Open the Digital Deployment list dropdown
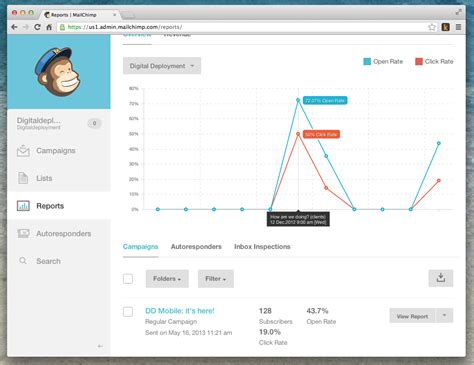 click(162, 66)
